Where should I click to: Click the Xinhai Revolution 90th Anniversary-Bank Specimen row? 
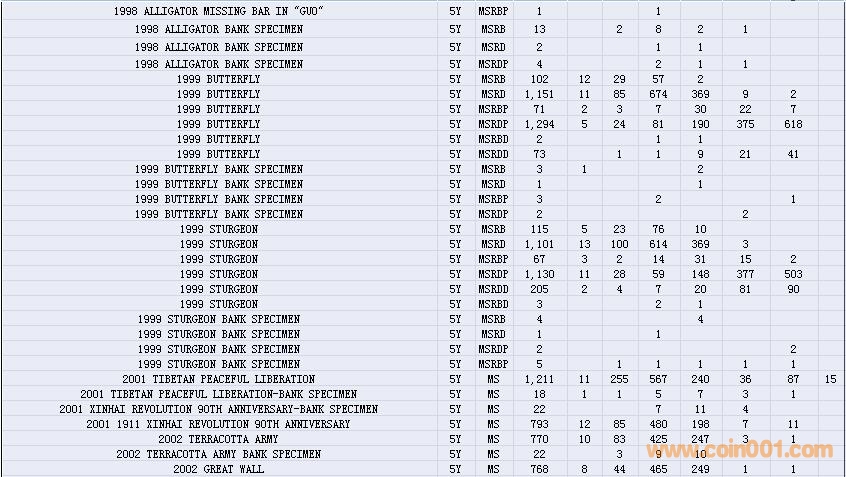(218, 409)
